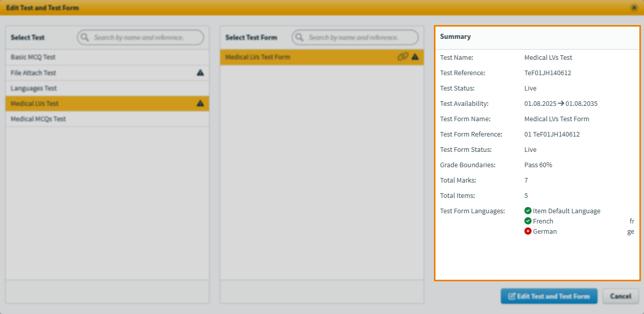The height and width of the screenshot is (314, 644).
Task: Focus the Select Test Form search field
Action: 360,37
